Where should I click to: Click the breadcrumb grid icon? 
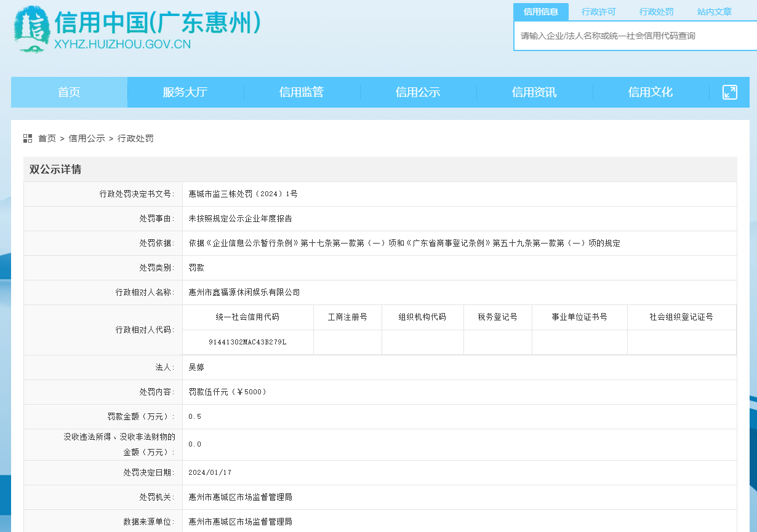pyautogui.click(x=28, y=138)
